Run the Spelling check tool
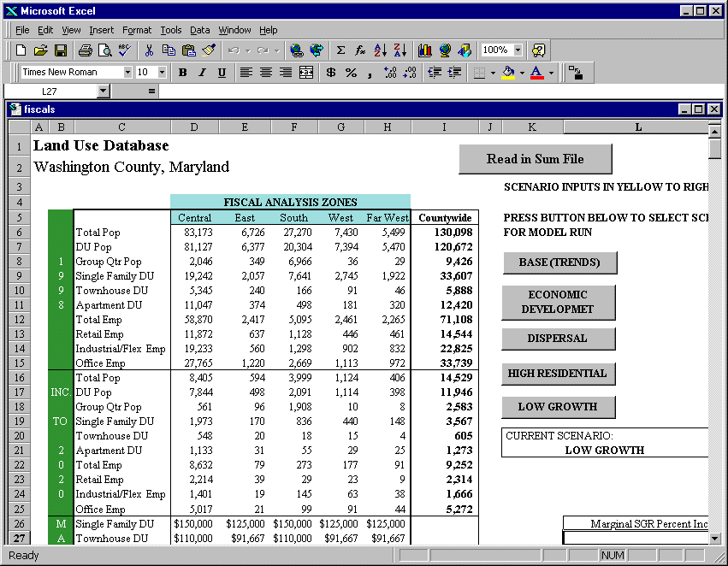 [x=124, y=50]
